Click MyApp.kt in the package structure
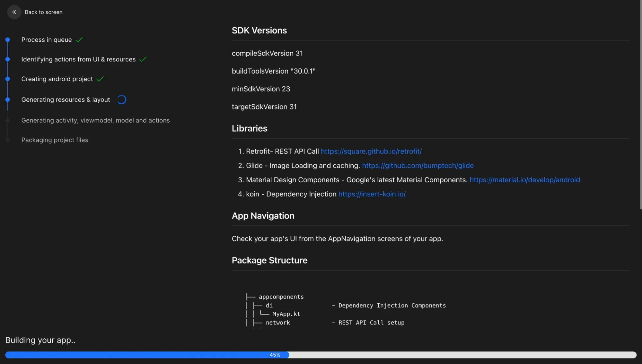 click(286, 314)
